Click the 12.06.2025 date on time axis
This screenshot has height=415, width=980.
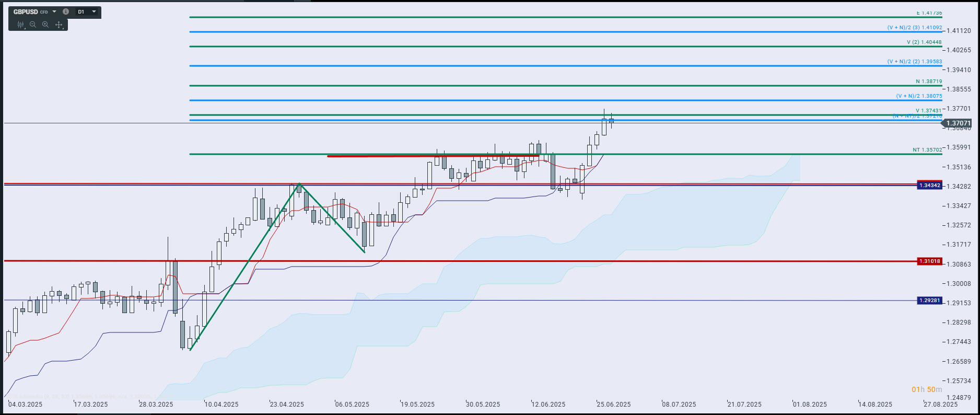[x=549, y=405]
